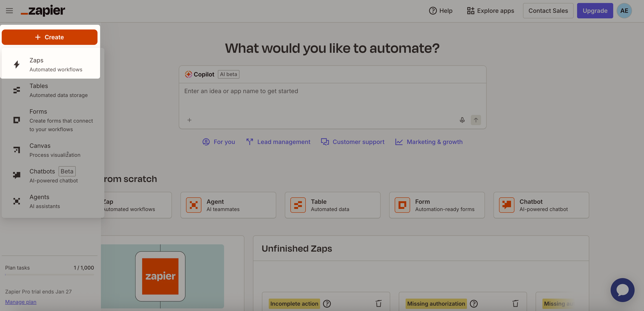Open the Manage plan link
644x311 pixels.
pos(21,302)
